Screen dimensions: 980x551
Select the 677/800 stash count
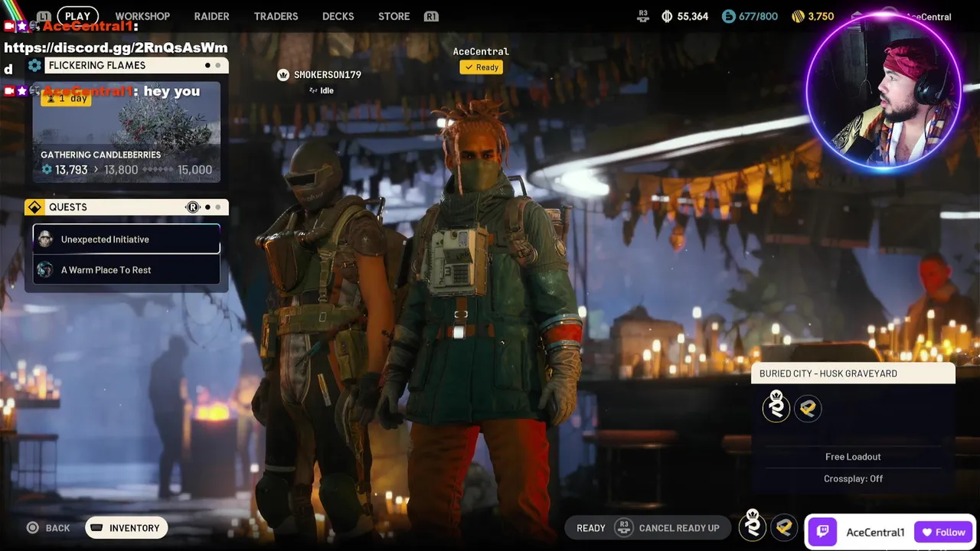758,16
